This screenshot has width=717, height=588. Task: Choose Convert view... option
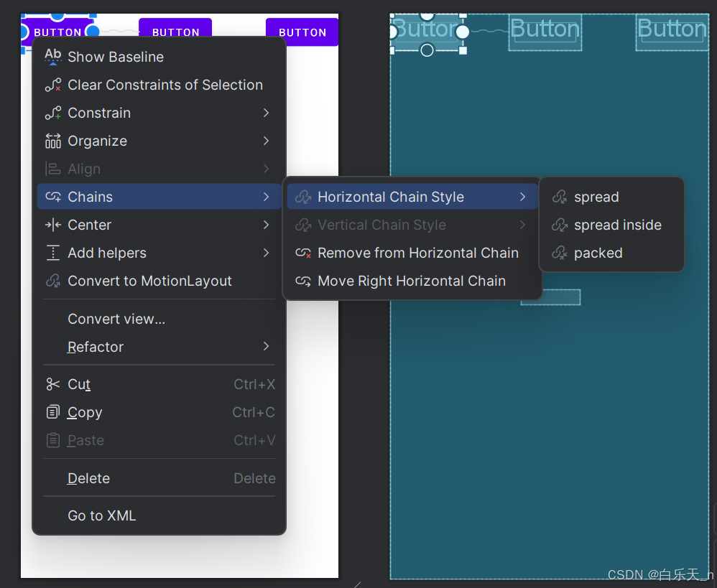coord(159,319)
